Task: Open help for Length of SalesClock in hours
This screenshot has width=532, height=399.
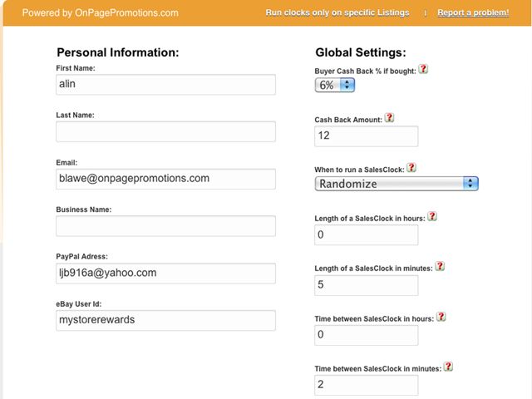Action: coord(432,216)
